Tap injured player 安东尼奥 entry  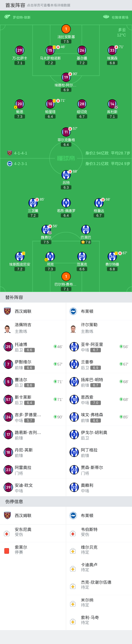tap(33, 532)
